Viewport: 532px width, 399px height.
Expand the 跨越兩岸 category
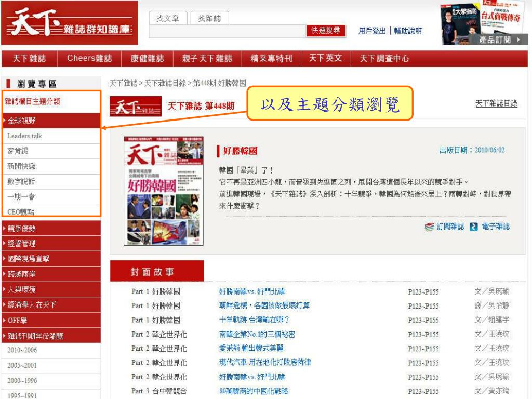(51, 274)
